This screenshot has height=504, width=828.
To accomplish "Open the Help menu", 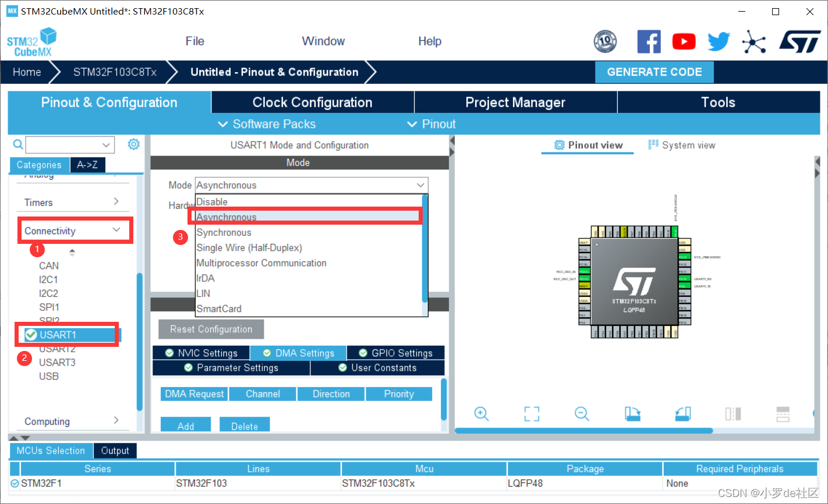I will [x=430, y=41].
